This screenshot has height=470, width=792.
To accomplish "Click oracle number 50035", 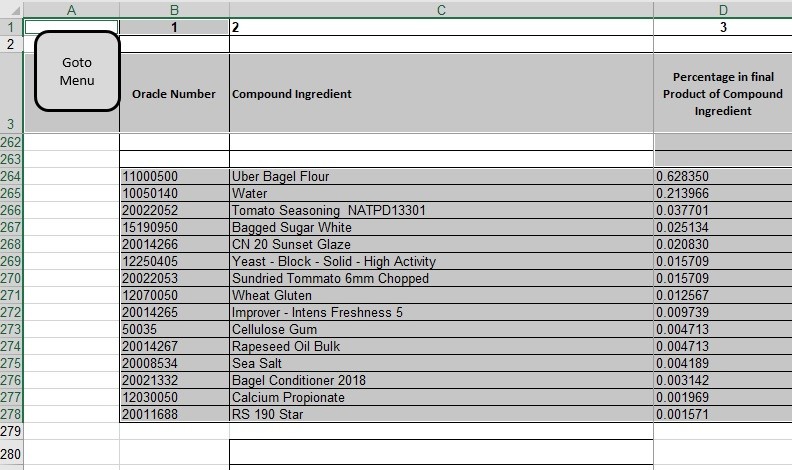I will pos(174,329).
